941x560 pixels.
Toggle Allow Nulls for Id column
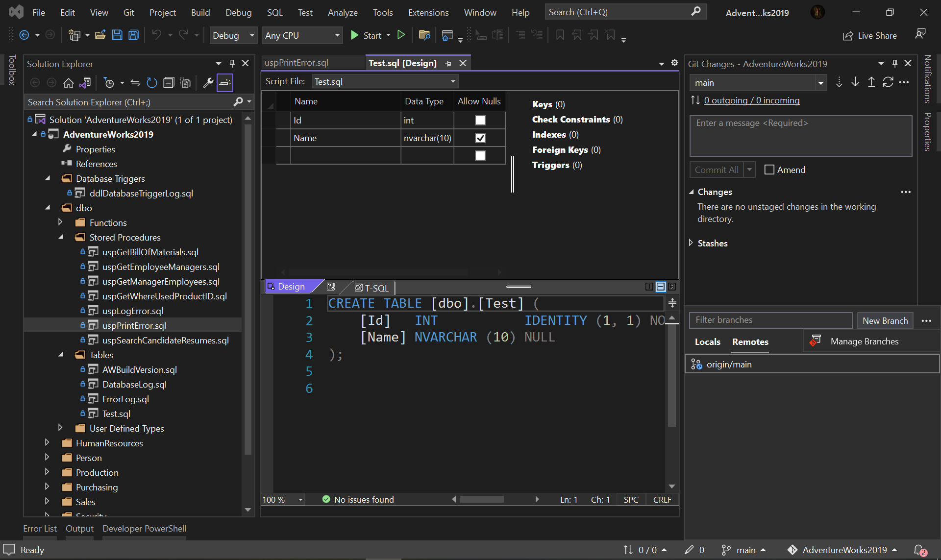tap(480, 120)
